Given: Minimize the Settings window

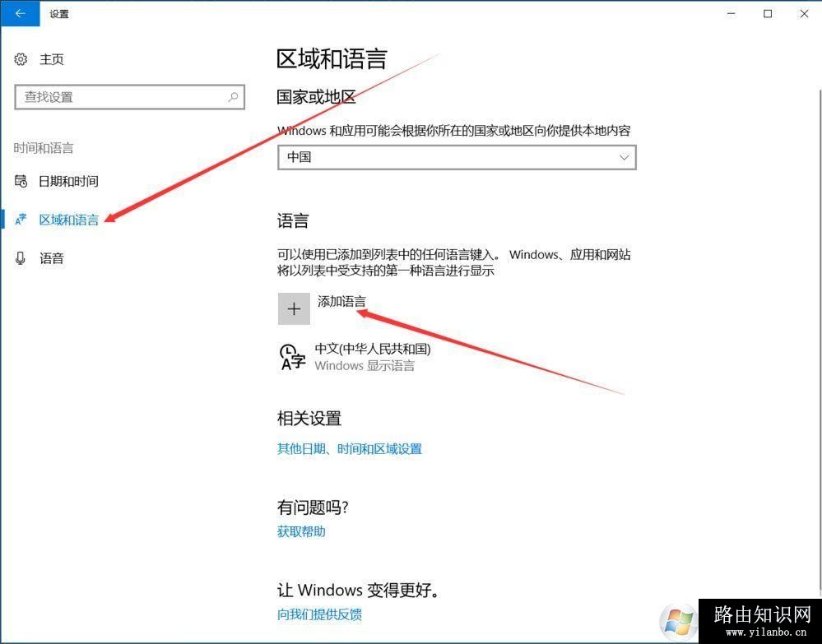Looking at the screenshot, I should click(731, 14).
